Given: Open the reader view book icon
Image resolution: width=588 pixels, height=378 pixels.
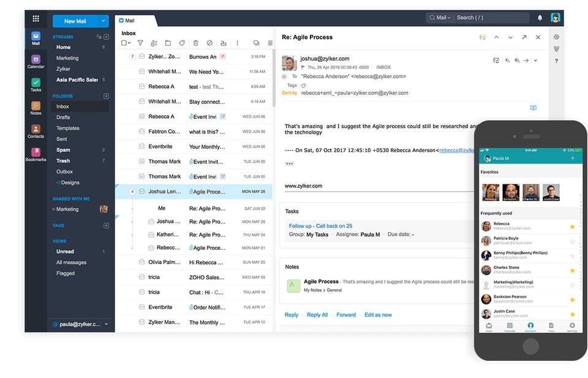Looking at the screenshot, I should point(533,108).
